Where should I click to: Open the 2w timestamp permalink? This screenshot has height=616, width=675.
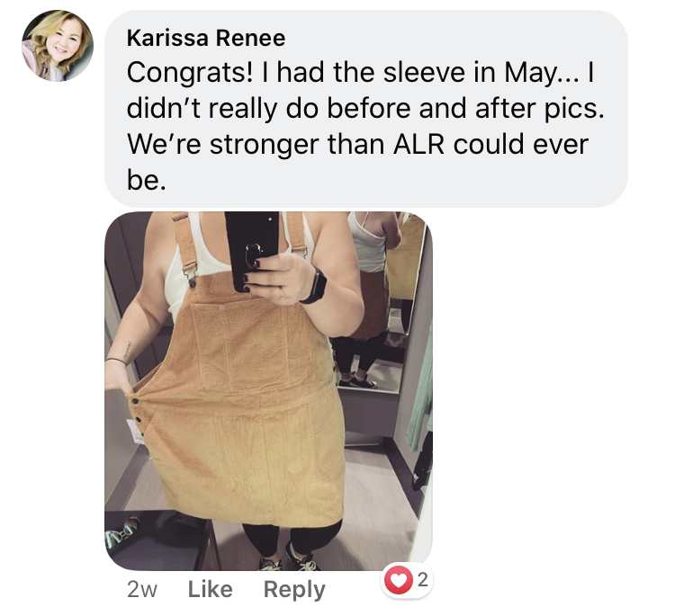click(142, 590)
